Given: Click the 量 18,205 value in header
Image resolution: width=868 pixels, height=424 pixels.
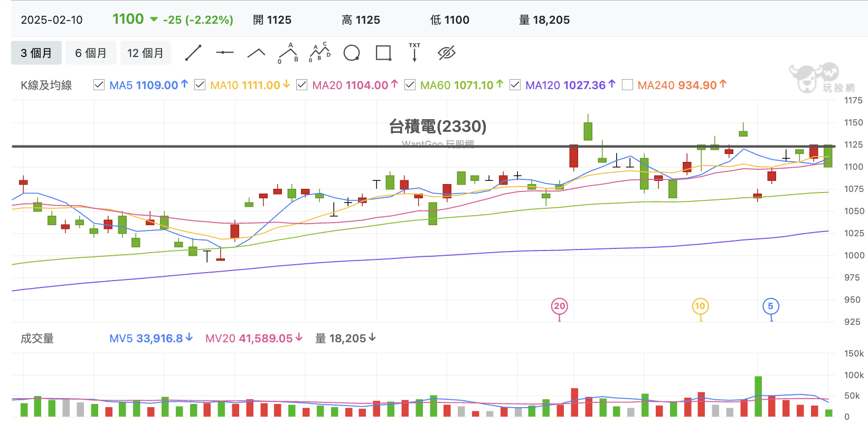Looking at the screenshot, I should (544, 20).
